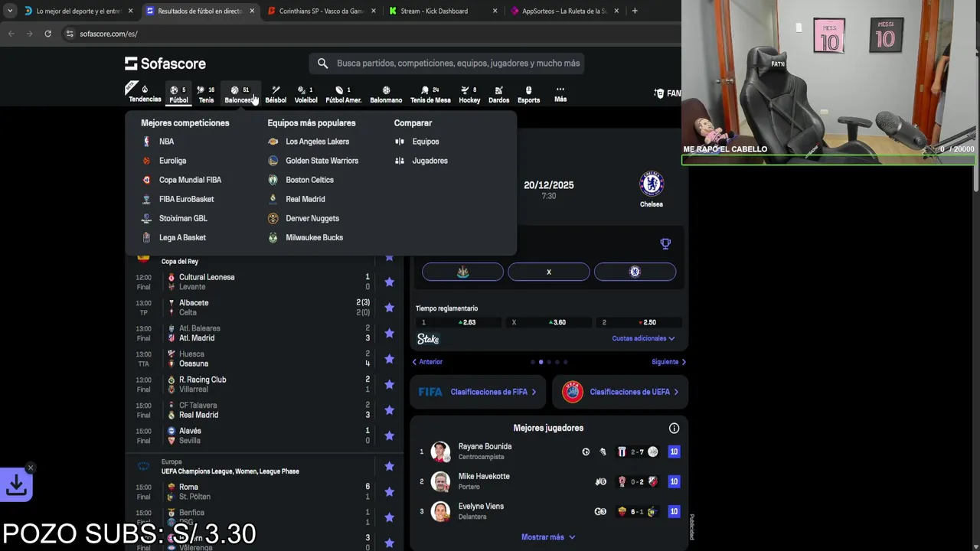The height and width of the screenshot is (551, 980).
Task: Select the Tenis de Mesa icon
Action: coord(430,93)
